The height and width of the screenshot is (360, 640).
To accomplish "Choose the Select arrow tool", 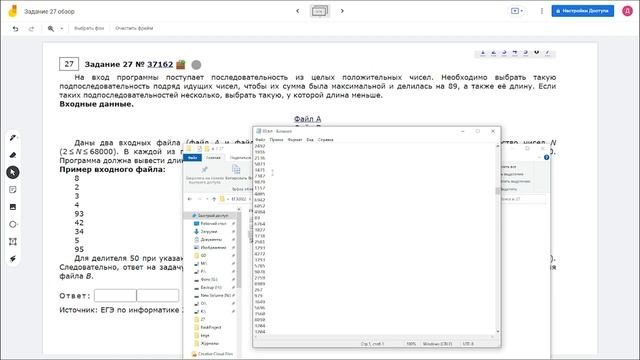I will (13, 172).
